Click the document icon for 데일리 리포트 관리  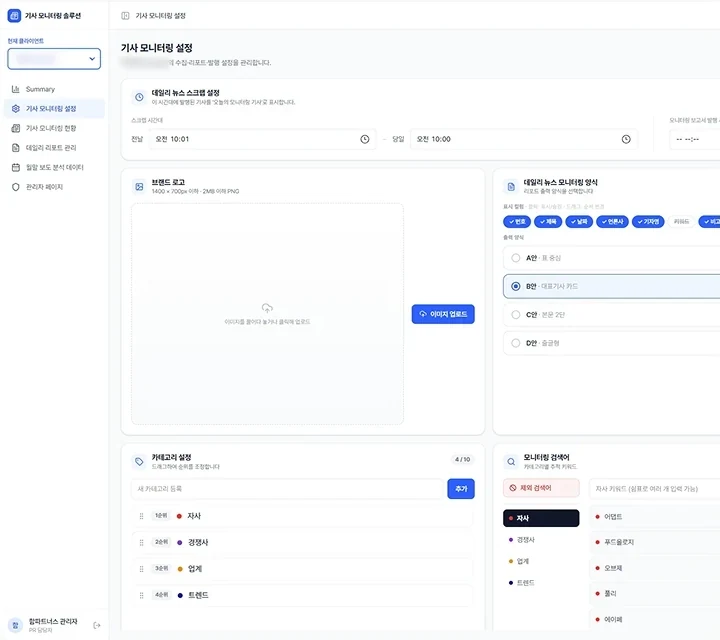tap(16, 148)
